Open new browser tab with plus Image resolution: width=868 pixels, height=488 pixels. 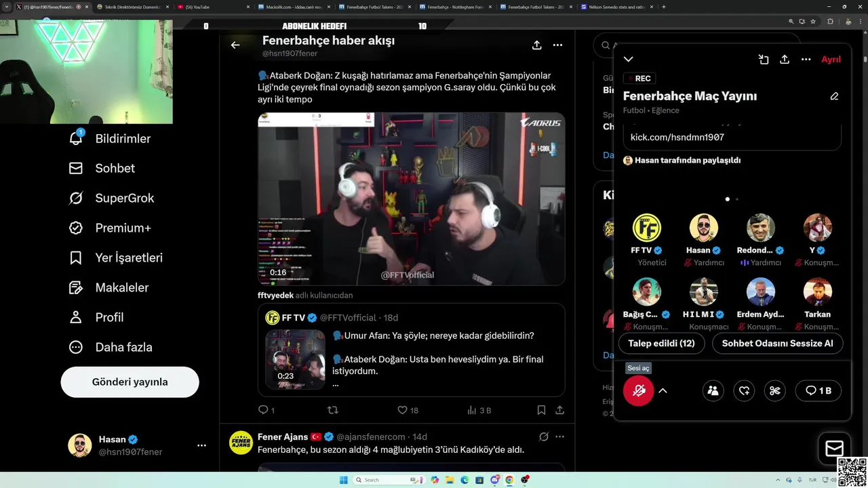tap(663, 7)
